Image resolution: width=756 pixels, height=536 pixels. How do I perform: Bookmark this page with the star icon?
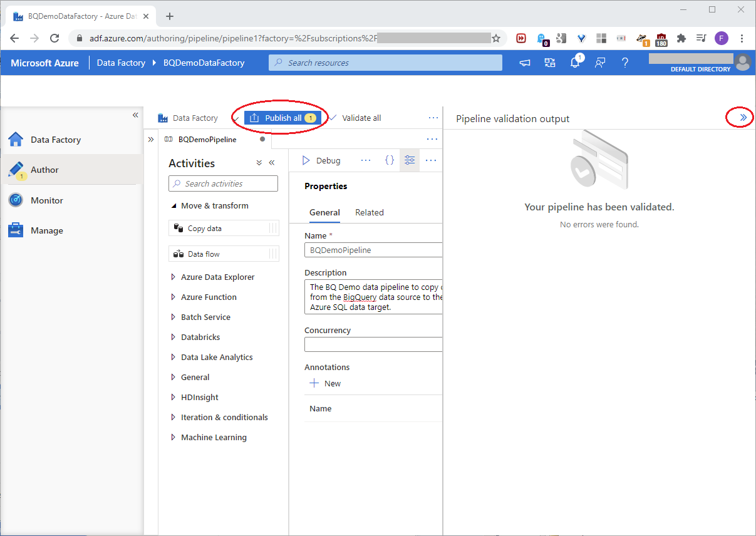pos(496,38)
